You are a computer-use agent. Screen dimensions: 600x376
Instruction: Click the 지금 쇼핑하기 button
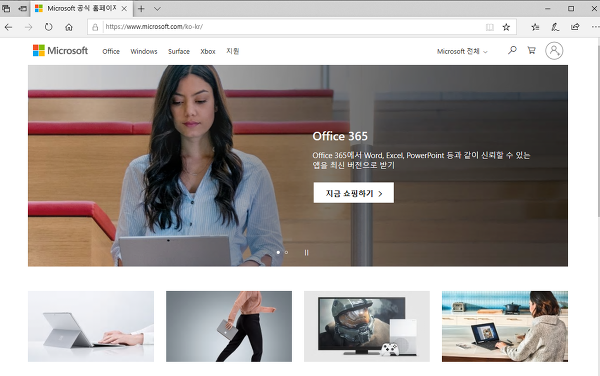click(x=354, y=193)
